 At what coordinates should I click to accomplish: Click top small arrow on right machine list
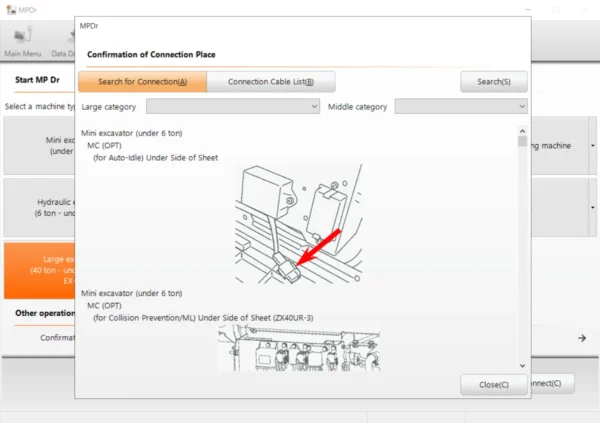pos(592,145)
